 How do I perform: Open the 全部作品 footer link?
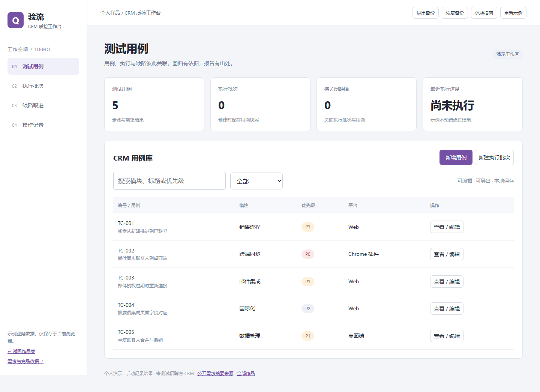pos(246,374)
